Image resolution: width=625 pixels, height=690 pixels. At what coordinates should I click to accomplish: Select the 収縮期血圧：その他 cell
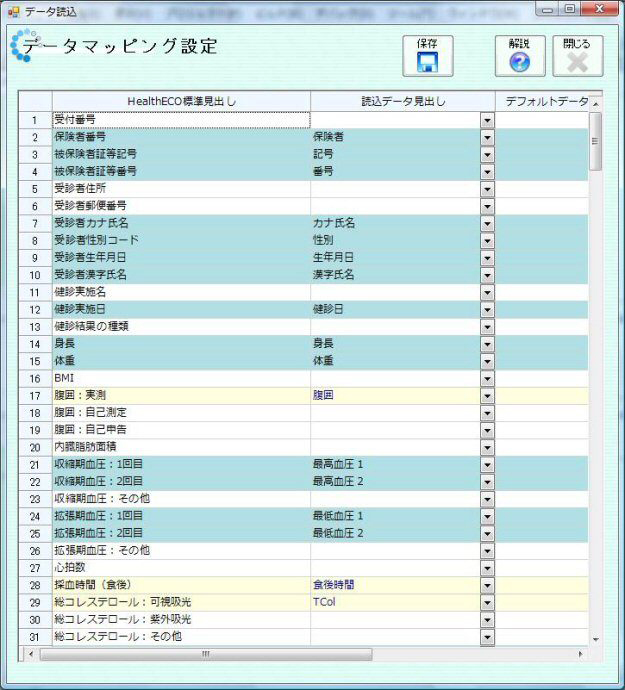[181, 499]
